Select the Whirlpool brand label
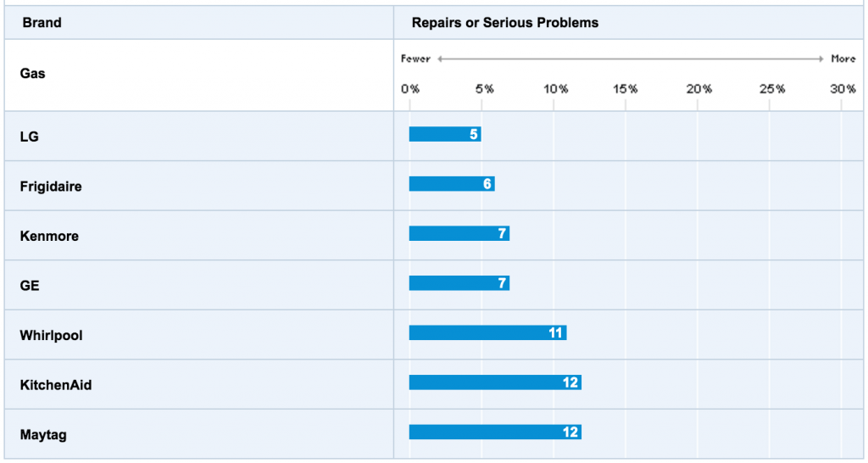This screenshot has width=868, height=463. click(51, 336)
